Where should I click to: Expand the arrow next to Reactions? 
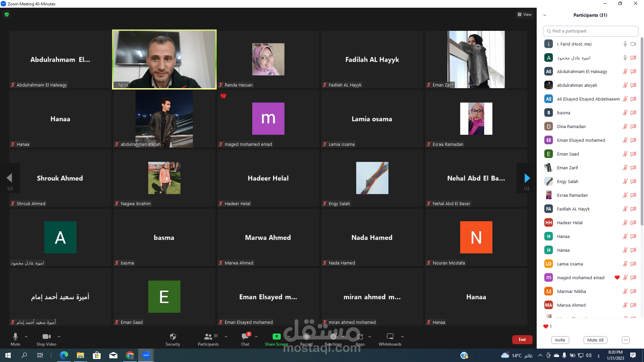click(343, 336)
